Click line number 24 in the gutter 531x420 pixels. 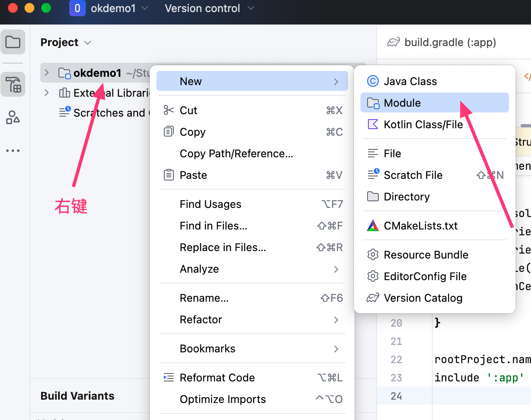396,396
